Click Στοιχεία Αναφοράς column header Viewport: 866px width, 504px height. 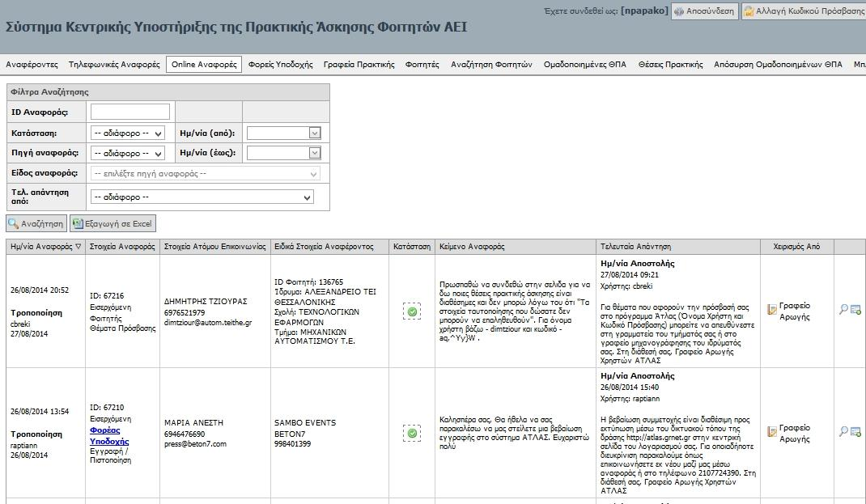pos(122,247)
